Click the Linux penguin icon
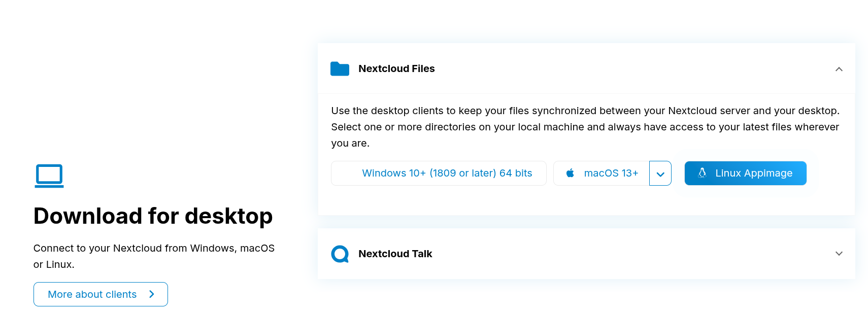Screen dimensions: 868x312 [x=702, y=173]
